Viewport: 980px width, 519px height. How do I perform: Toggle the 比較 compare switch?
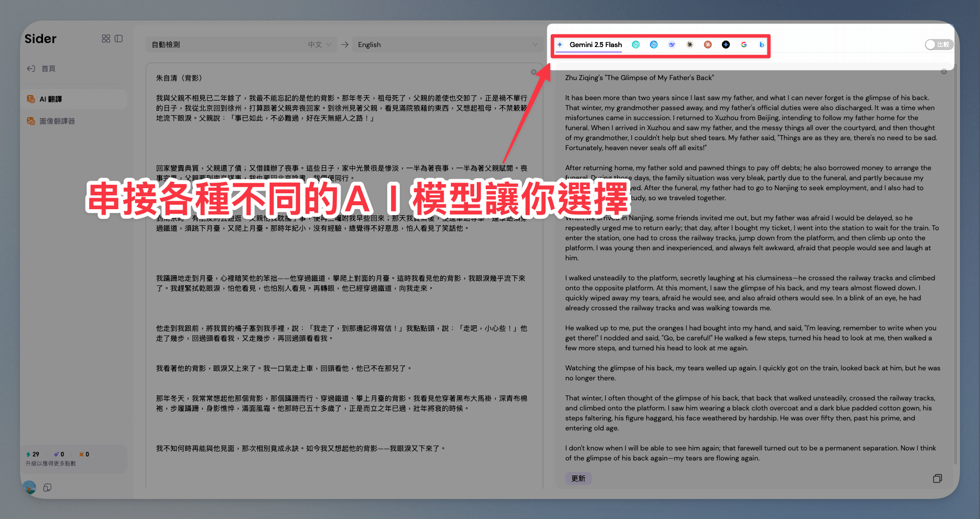point(938,45)
